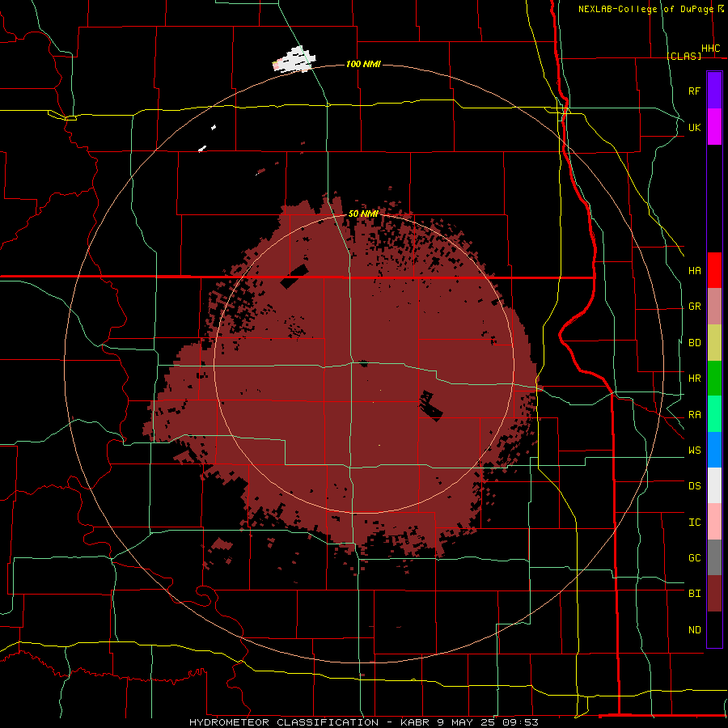Click the '100 NMI' range ring label

click(363, 64)
